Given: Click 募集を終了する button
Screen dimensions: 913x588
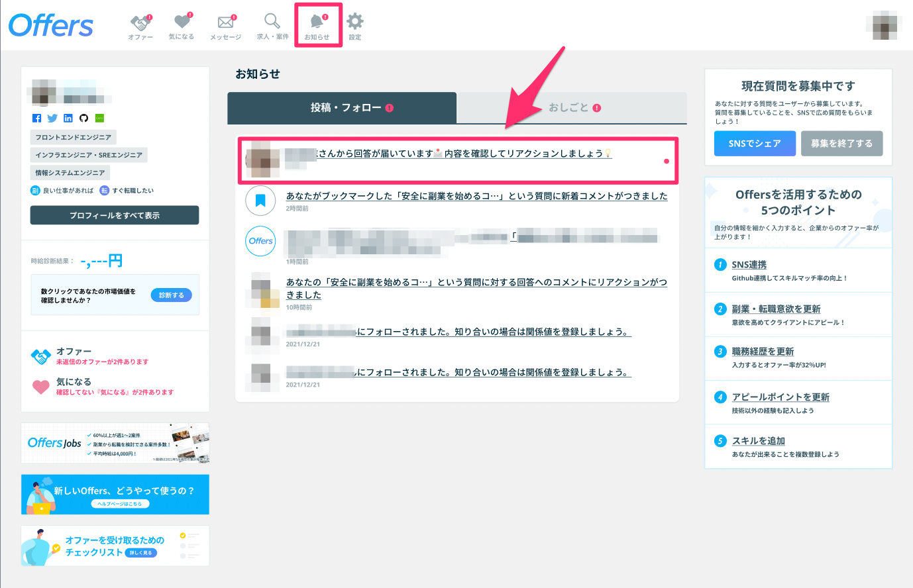Looking at the screenshot, I should point(841,144).
